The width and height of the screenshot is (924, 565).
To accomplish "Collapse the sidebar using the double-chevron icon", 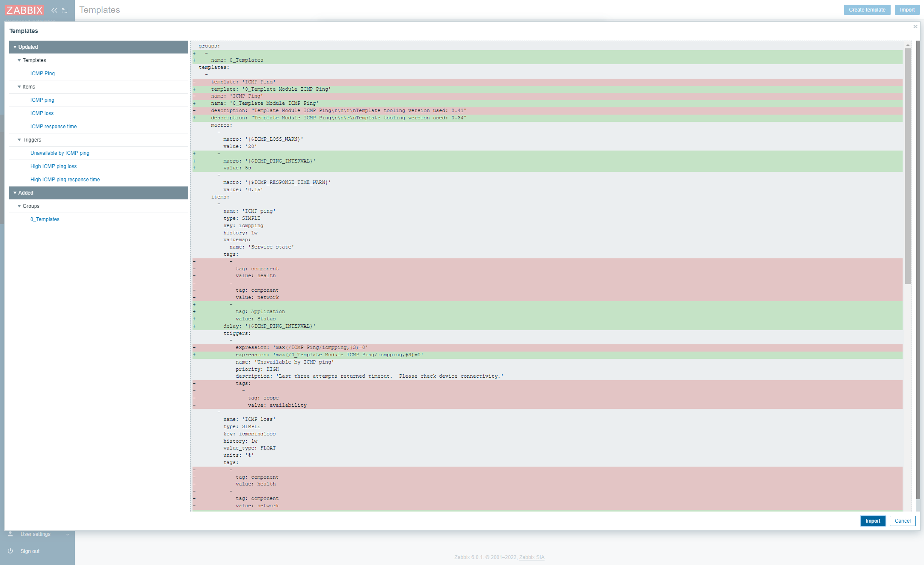I will point(54,10).
